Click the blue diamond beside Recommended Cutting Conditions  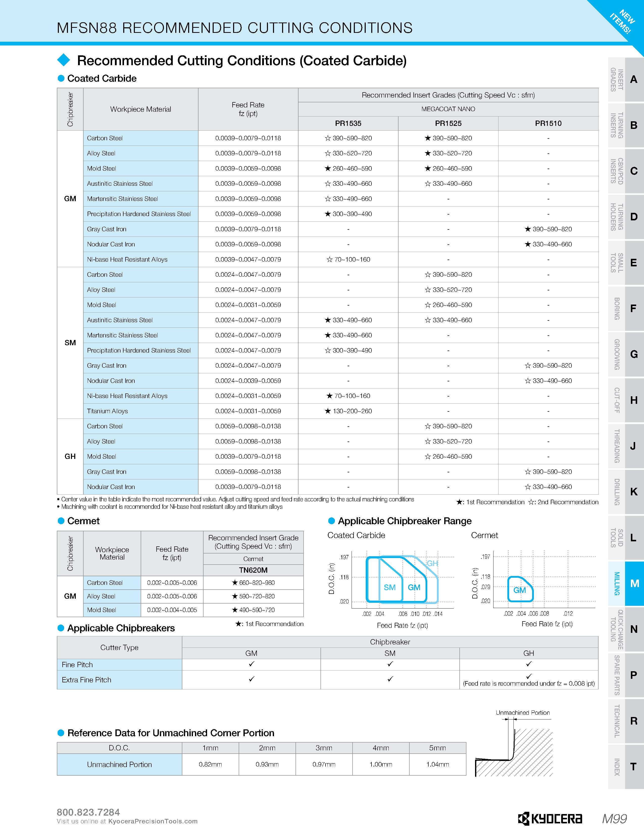64,60
